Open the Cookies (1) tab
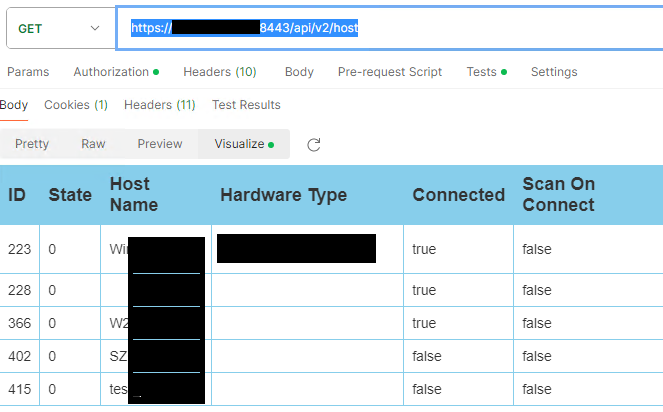Screen dimensions: 663x412 click(76, 105)
